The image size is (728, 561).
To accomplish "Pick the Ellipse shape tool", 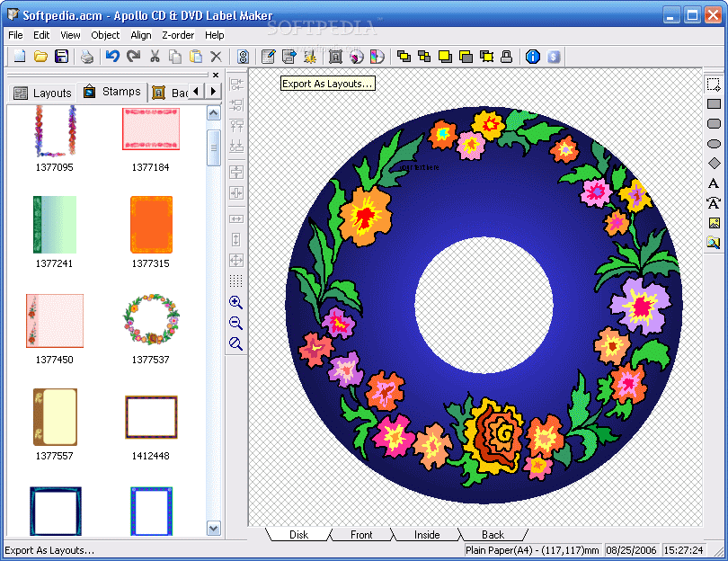I will [x=715, y=143].
